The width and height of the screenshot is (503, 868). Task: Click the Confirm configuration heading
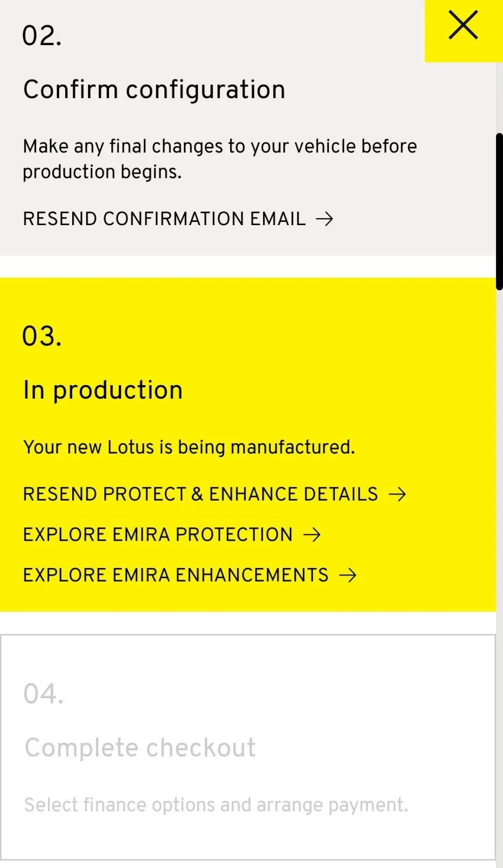(x=154, y=90)
